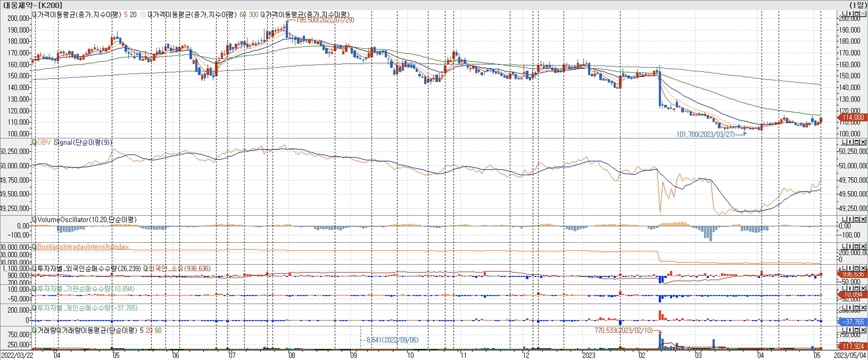Toggle the BostiansIntradayIntensityIndex checkbox

(x=34, y=247)
